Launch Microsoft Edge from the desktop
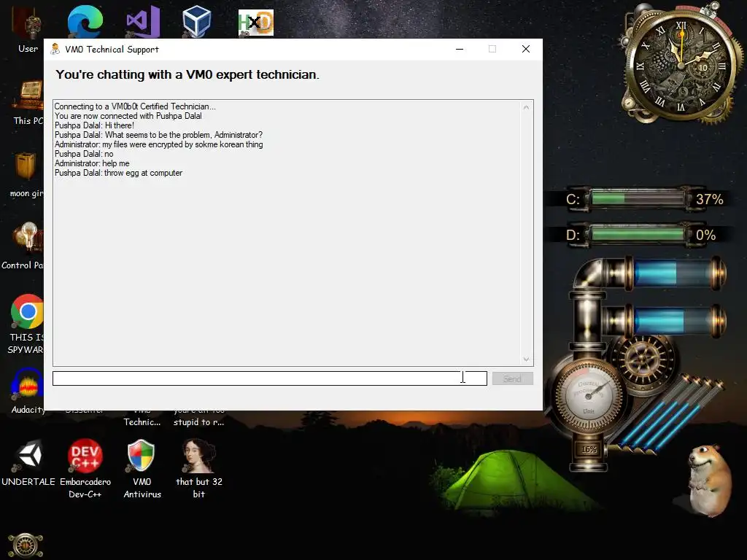Viewport: 747px width, 560px height. pyautogui.click(x=85, y=20)
